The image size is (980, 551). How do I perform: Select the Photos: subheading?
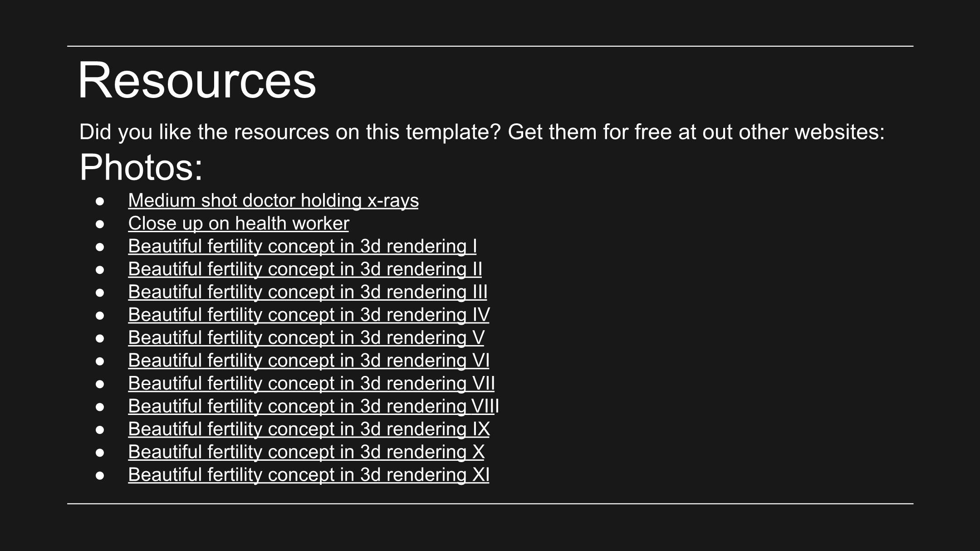[x=141, y=168]
